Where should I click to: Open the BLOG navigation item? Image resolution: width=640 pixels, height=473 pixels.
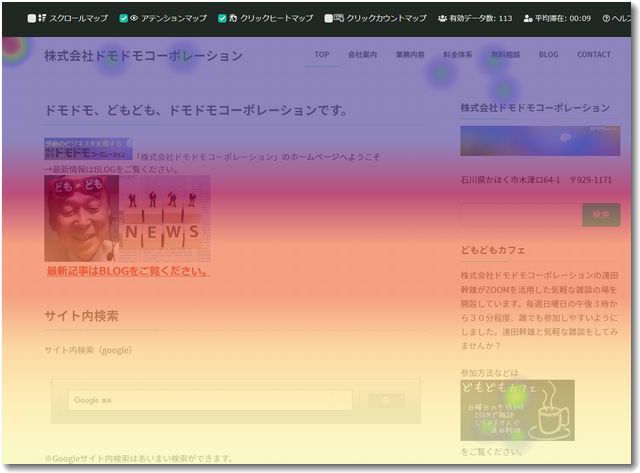[x=548, y=54]
